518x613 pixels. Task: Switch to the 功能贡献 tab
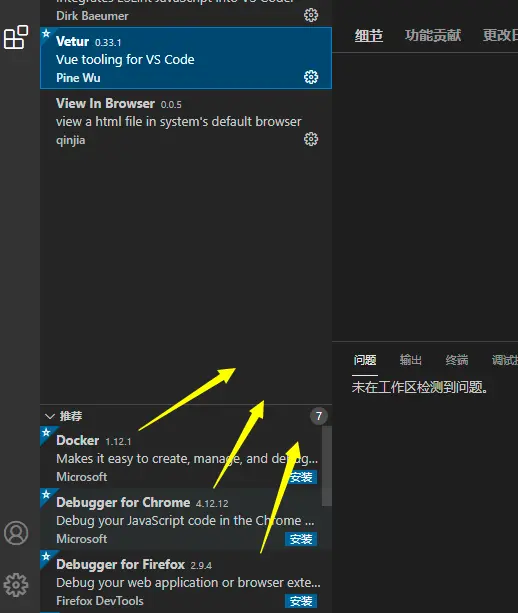click(433, 36)
